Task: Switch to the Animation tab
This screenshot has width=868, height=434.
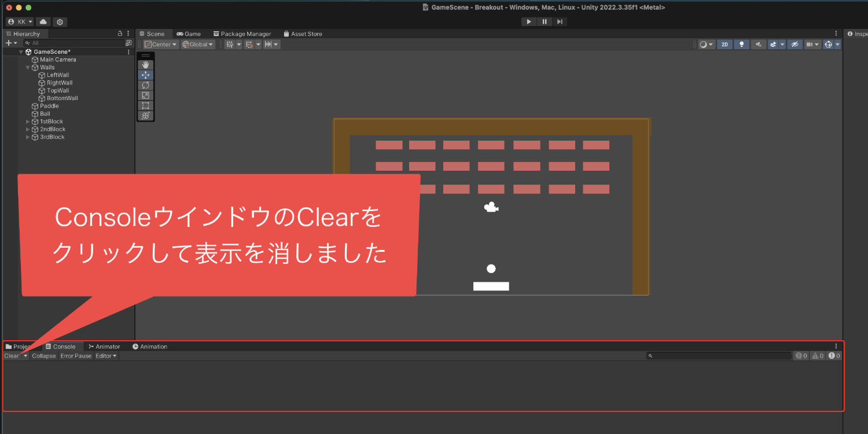Action: click(150, 347)
